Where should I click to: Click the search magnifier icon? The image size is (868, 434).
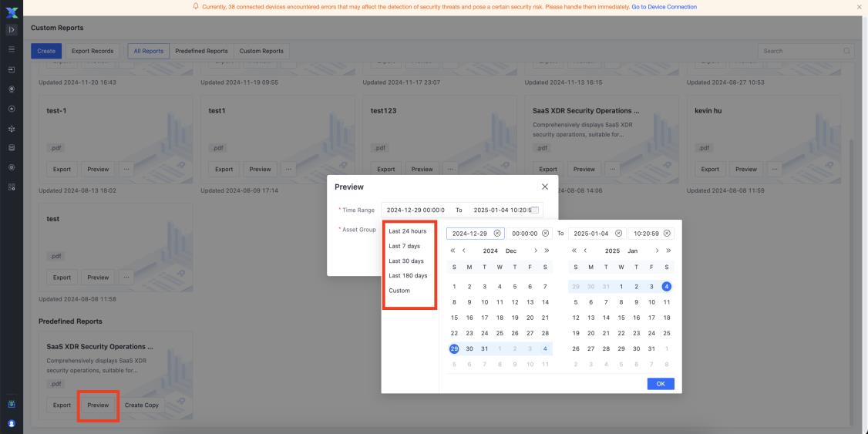(847, 51)
